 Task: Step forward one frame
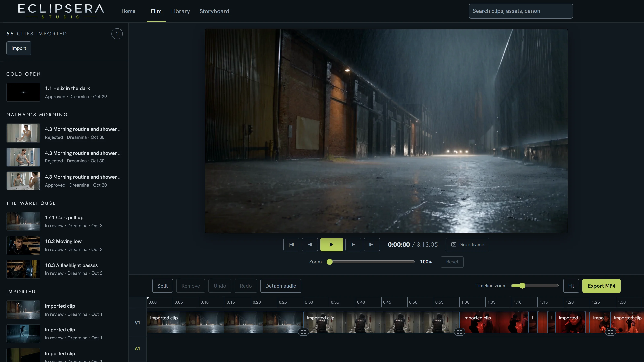click(353, 244)
